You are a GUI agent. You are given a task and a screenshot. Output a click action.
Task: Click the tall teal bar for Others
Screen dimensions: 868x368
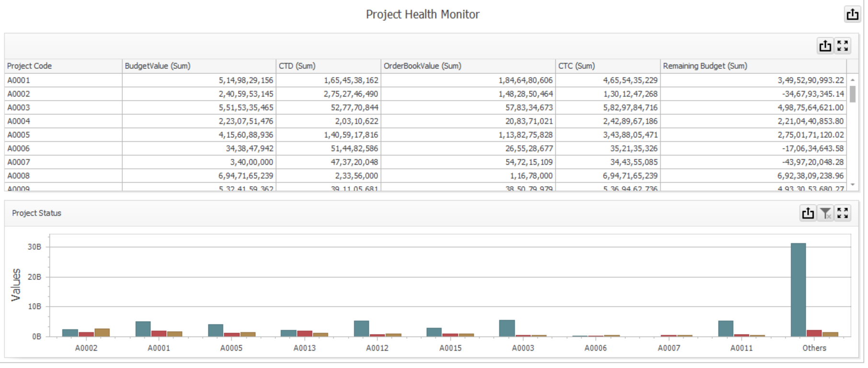798,290
